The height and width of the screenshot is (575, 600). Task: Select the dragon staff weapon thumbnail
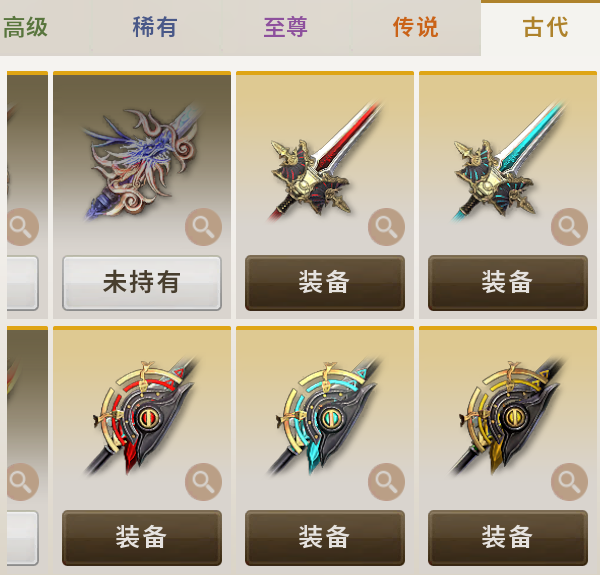click(x=142, y=163)
